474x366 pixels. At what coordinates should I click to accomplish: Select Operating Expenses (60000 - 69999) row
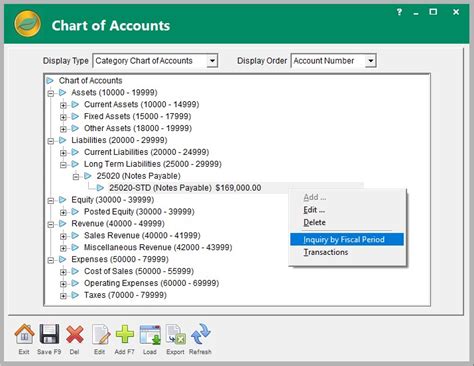point(151,283)
